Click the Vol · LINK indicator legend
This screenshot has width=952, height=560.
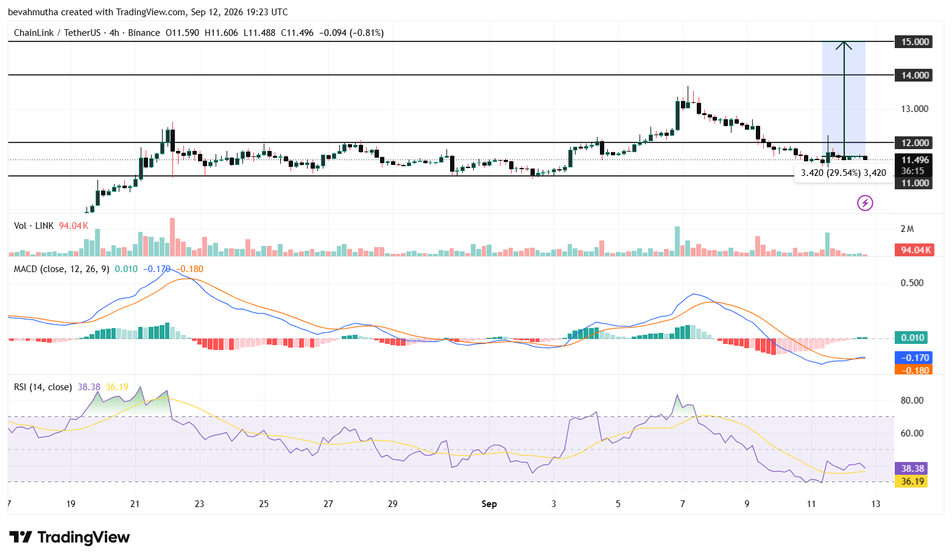[x=34, y=226]
